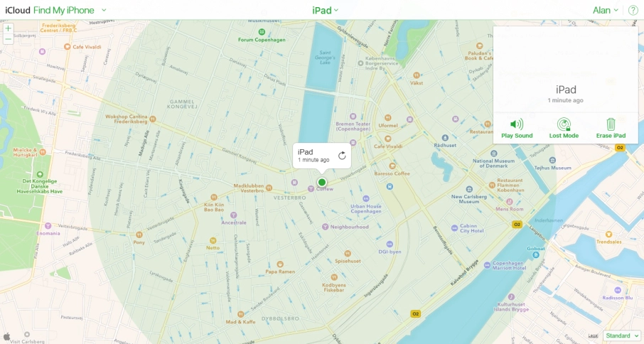
Task: Click Kulturhuset Islands Brygge marker
Action: 511,296
